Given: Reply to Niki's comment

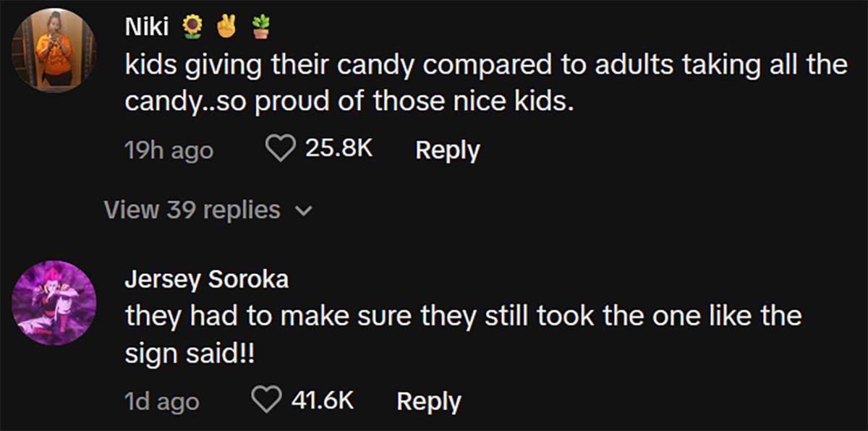Looking at the screenshot, I should (447, 149).
